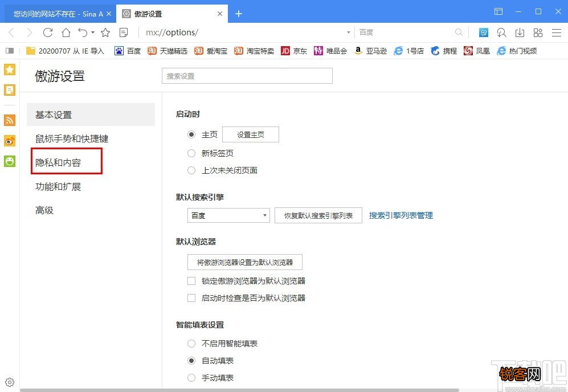Open 功能和扩展 settings section

coord(58,186)
